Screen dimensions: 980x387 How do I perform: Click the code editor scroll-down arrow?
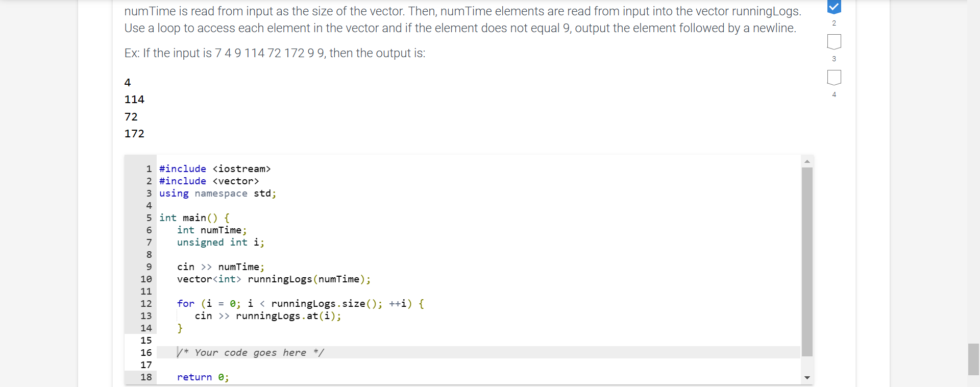807,378
